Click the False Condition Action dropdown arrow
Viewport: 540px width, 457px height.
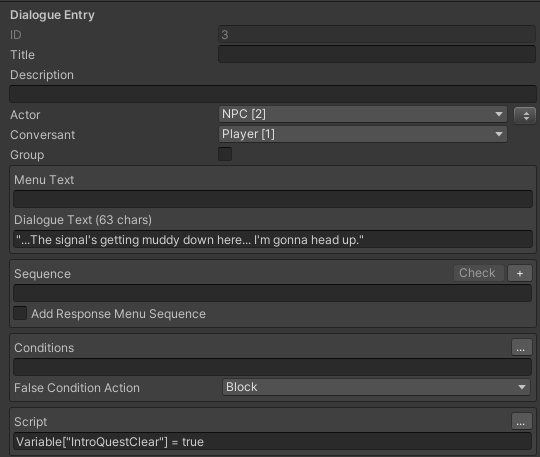pyautogui.click(x=522, y=387)
